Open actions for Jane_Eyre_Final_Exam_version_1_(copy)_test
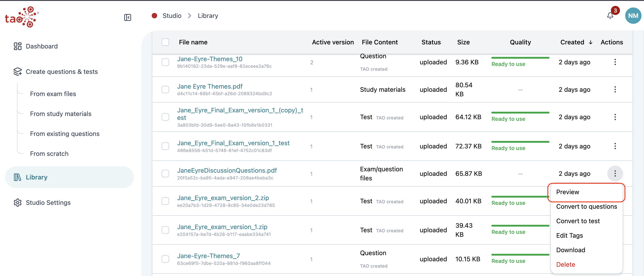The image size is (644, 276). point(615,117)
